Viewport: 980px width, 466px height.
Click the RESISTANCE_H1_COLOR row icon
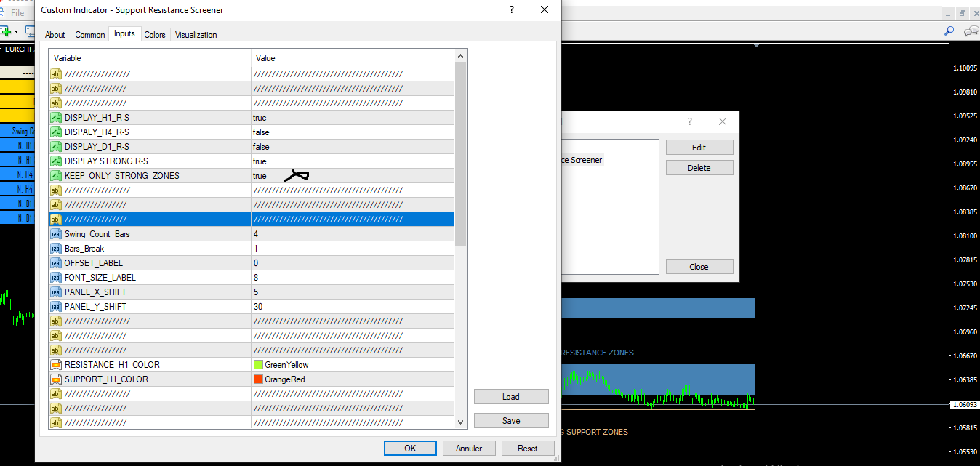tap(56, 365)
